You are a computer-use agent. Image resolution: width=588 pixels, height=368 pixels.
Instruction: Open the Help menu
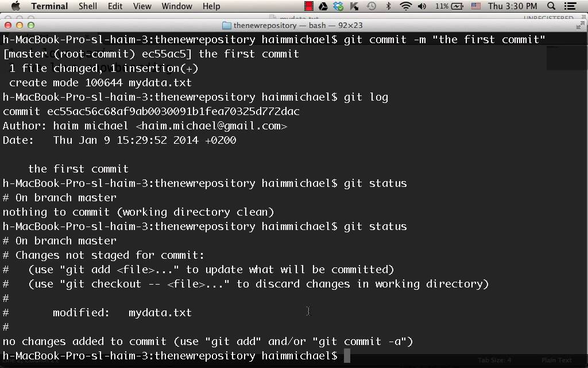(211, 6)
